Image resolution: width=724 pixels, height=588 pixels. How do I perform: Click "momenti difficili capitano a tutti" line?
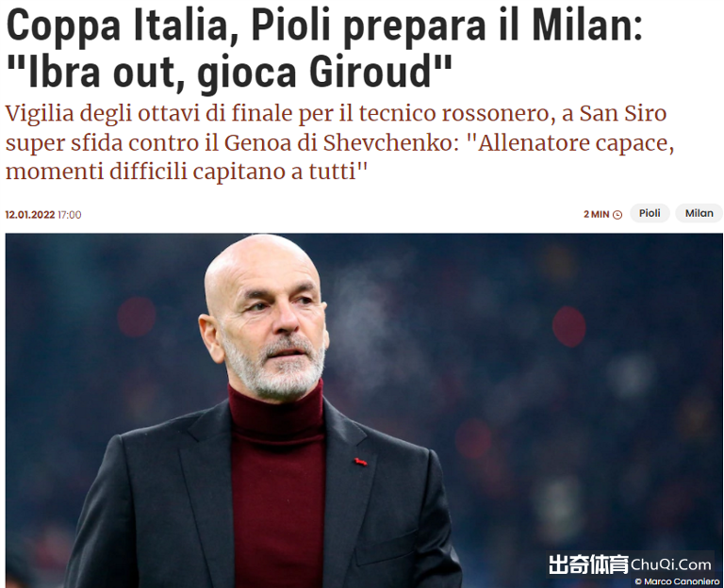click(x=186, y=171)
